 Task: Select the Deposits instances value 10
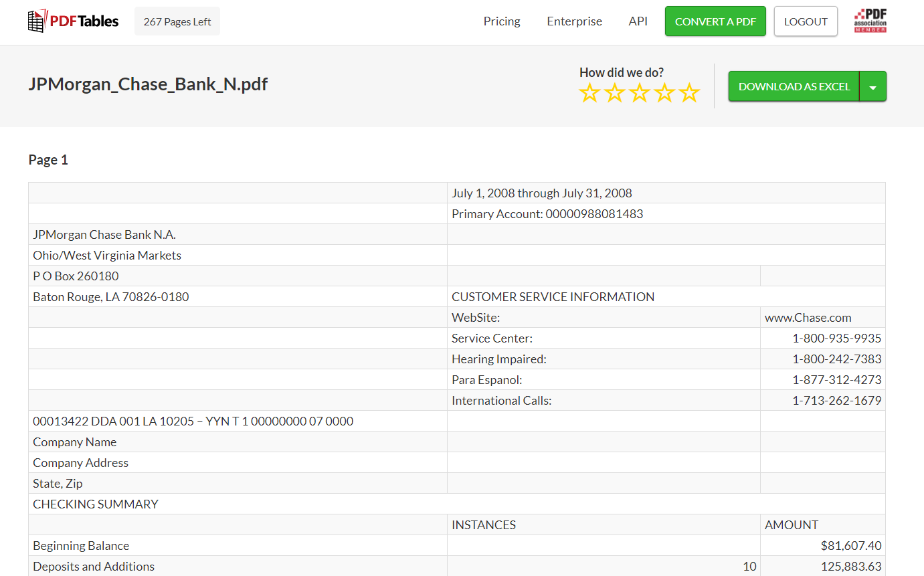pos(749,567)
